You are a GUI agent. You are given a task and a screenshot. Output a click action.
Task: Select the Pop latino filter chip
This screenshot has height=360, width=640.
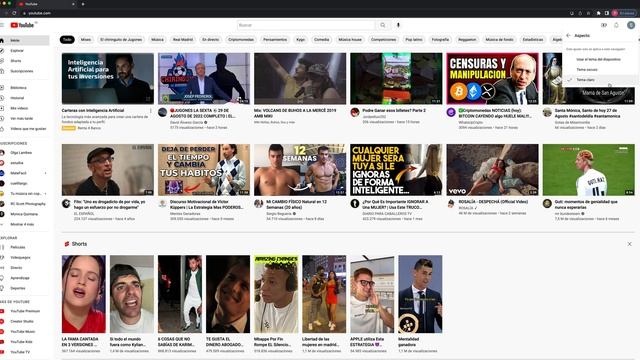click(x=414, y=40)
